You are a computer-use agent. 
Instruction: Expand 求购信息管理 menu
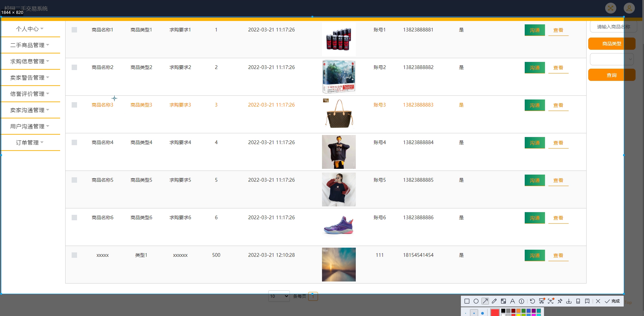tap(30, 62)
